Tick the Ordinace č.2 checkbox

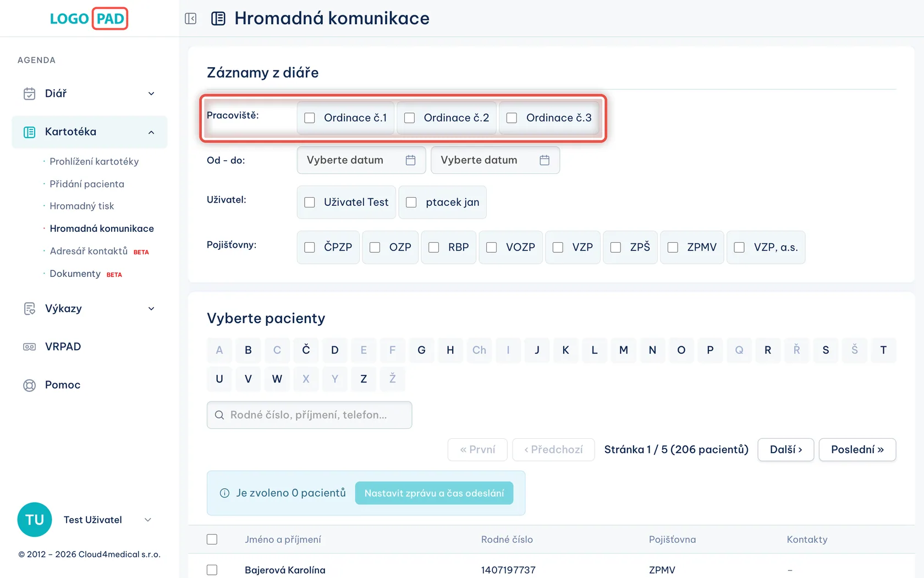409,118
